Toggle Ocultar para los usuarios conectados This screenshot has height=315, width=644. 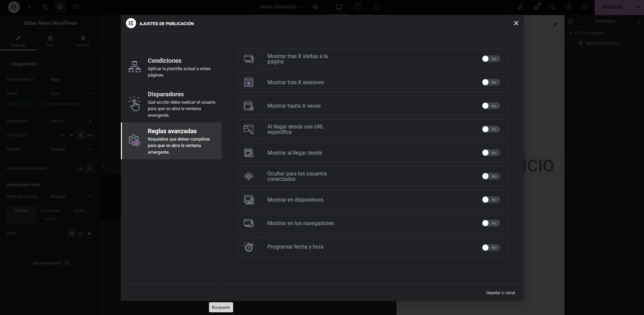(x=491, y=176)
